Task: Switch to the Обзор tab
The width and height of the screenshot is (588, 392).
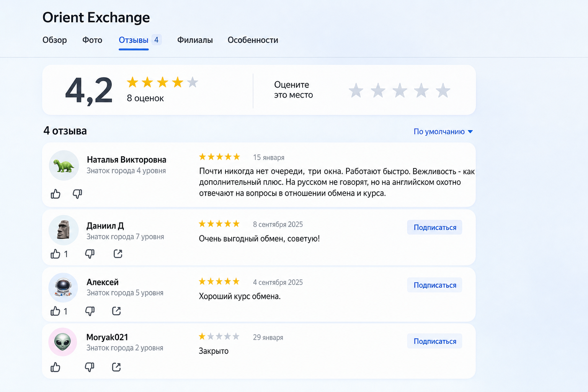Action: pyautogui.click(x=55, y=40)
